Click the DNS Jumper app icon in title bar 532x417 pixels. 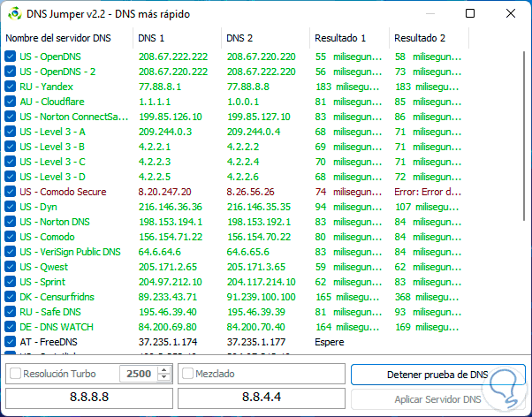15,14
